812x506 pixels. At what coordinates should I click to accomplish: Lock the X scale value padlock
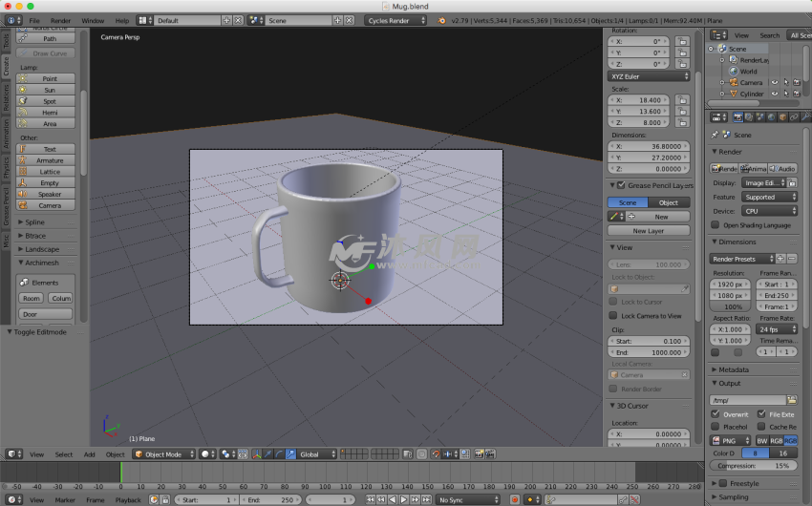[x=682, y=99]
